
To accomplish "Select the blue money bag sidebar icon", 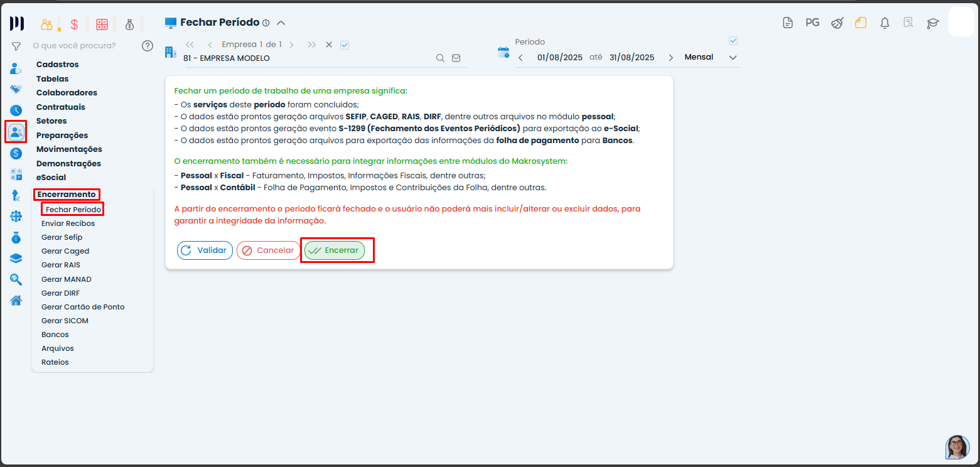I will click(x=16, y=237).
